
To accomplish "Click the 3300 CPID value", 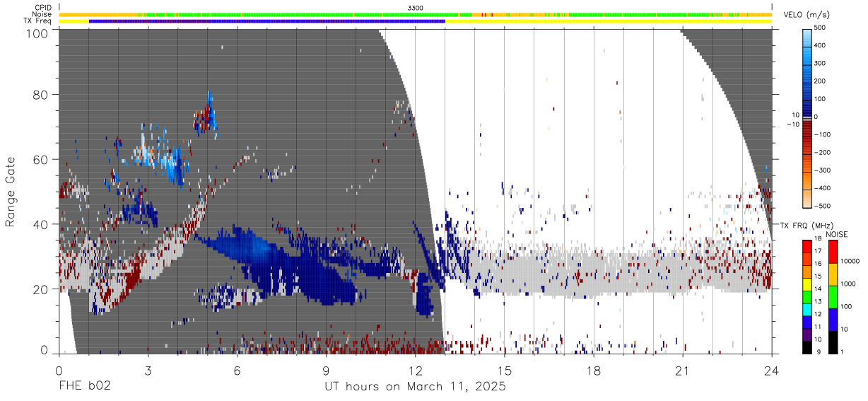I will tap(416, 8).
